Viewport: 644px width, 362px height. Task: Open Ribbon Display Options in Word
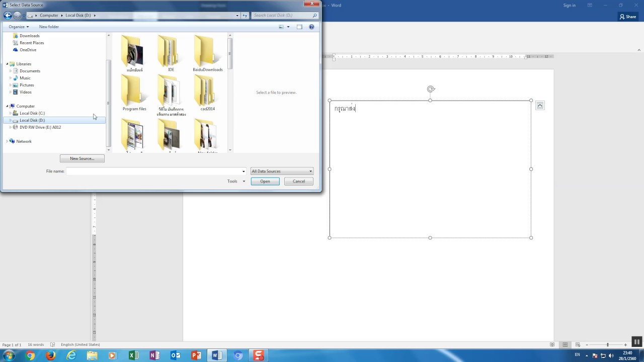click(x=590, y=5)
